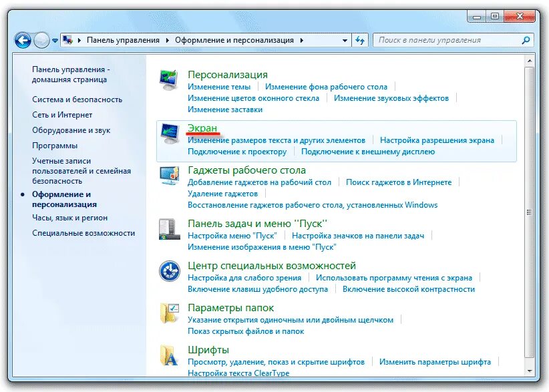Viewport: 549px width, 392px height.
Task: Click the Панель задач и меню Пуск icon
Action: click(170, 229)
